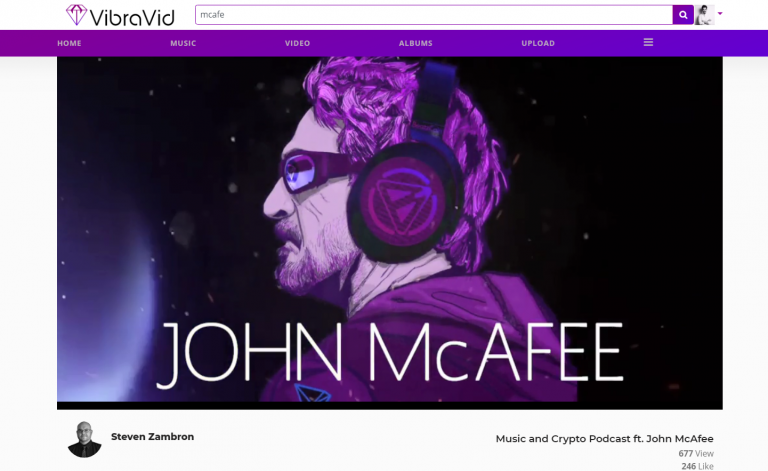
Task: Open the user profile avatar in header
Action: (x=704, y=15)
